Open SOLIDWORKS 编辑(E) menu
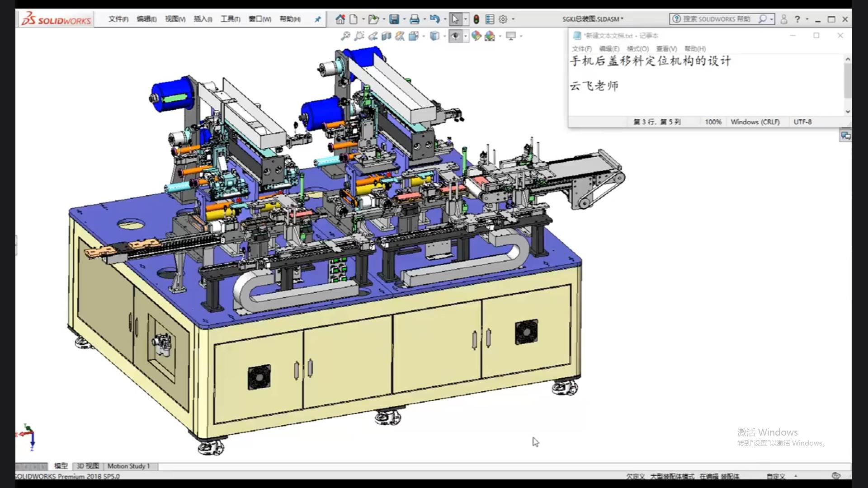This screenshot has width=868, height=488. [x=146, y=19]
